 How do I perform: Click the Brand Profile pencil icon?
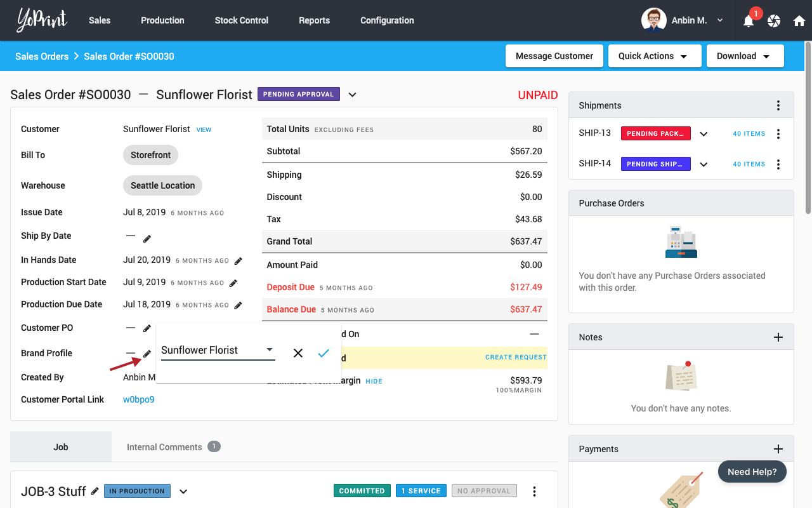pyautogui.click(x=147, y=354)
